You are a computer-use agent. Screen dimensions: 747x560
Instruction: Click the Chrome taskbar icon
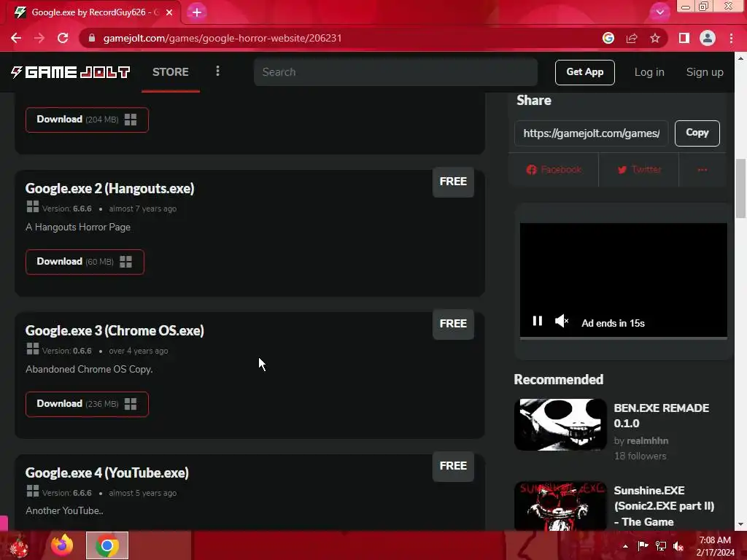107,545
